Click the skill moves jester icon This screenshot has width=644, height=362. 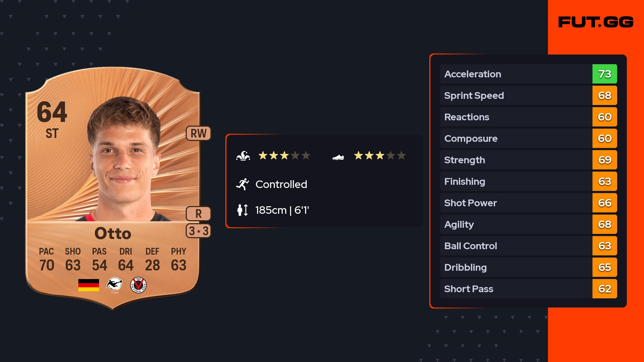click(243, 156)
